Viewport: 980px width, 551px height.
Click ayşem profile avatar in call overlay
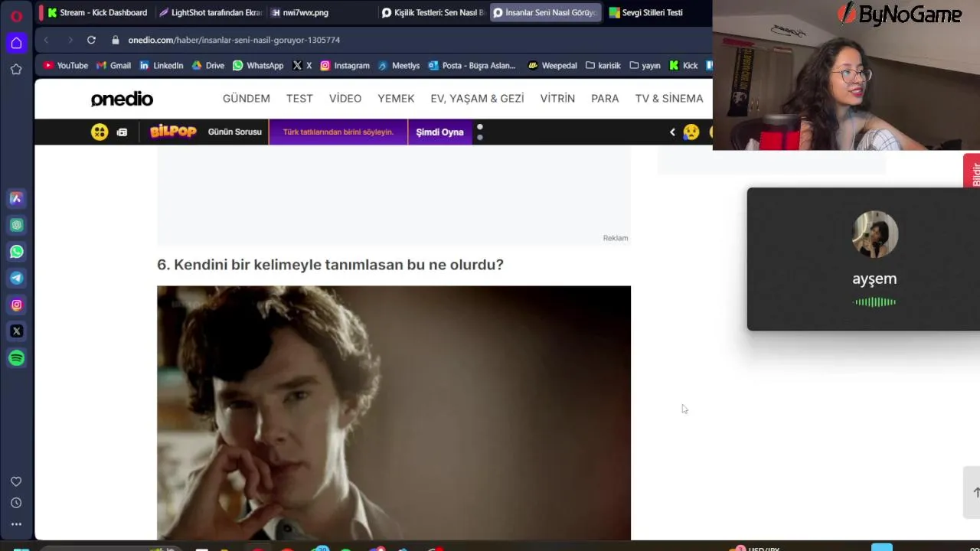click(875, 234)
